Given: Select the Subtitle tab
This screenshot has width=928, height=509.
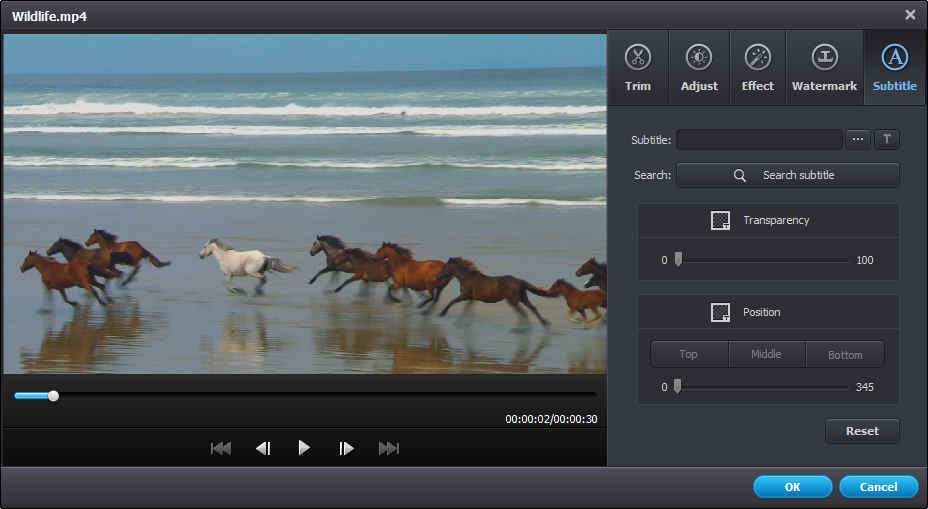Looking at the screenshot, I should tap(894, 68).
